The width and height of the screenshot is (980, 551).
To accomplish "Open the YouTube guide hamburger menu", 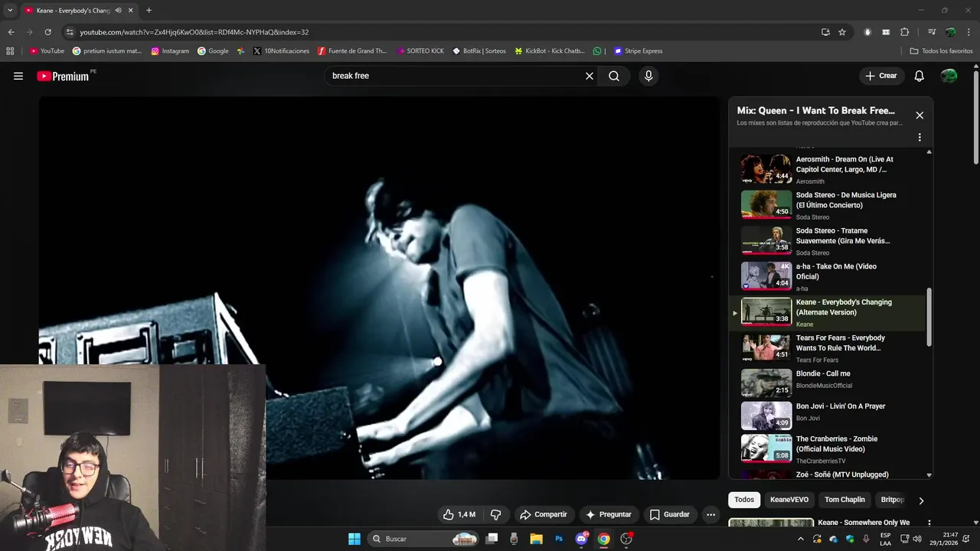I will 18,76.
